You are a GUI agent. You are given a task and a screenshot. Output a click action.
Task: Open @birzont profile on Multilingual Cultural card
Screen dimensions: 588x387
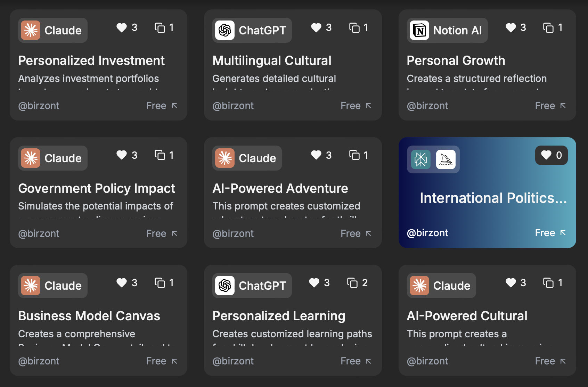pos(233,106)
